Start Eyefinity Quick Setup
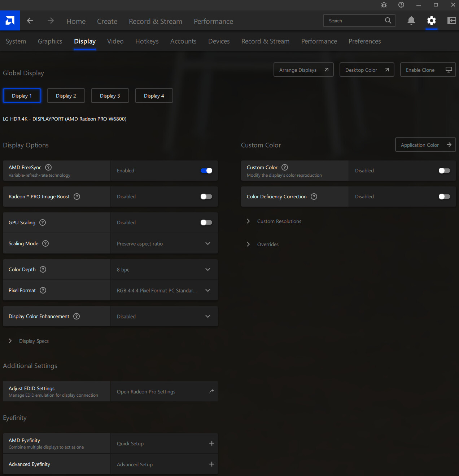The image size is (459, 476). (164, 443)
